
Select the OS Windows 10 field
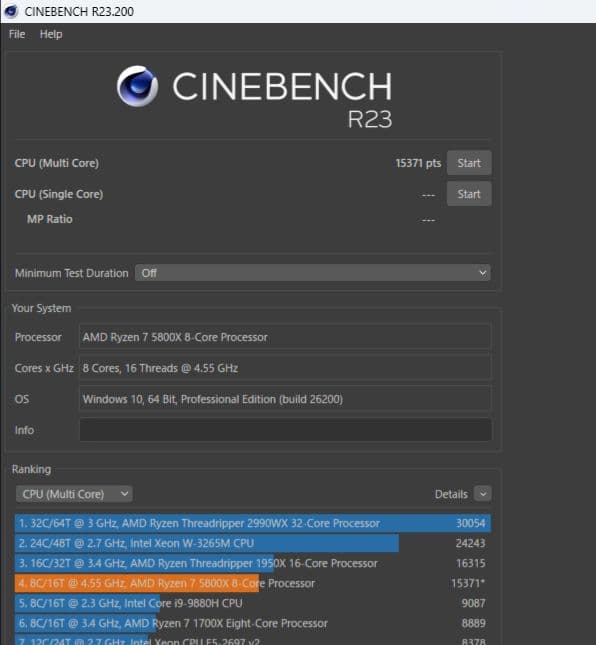[x=285, y=399]
